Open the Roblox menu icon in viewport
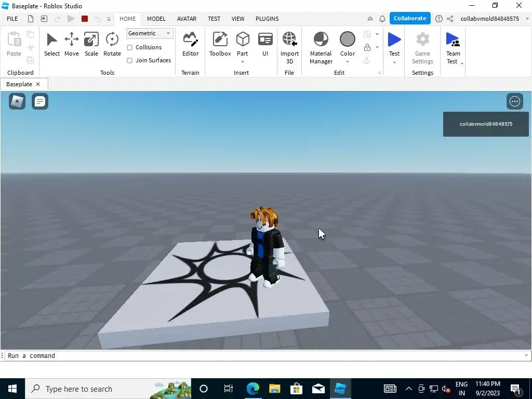This screenshot has height=399, width=532. click(x=17, y=101)
